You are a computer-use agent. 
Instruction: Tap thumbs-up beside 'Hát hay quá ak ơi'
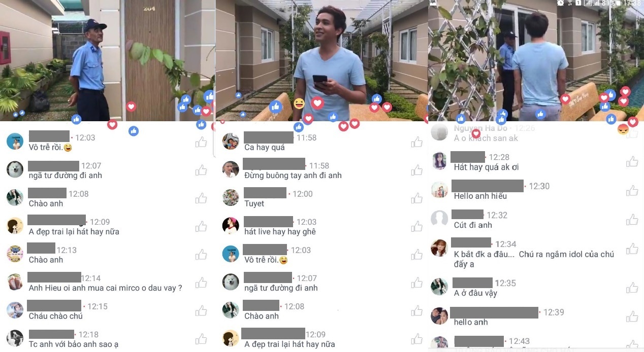pos(632,162)
